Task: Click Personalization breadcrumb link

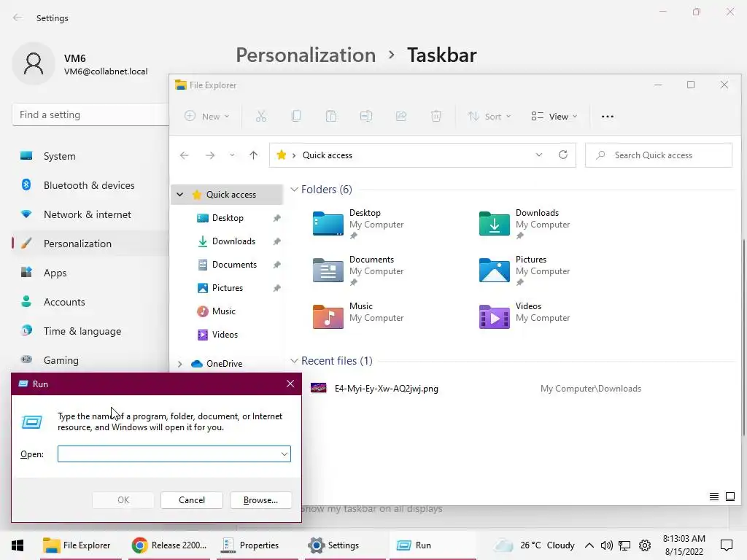Action: coord(306,55)
